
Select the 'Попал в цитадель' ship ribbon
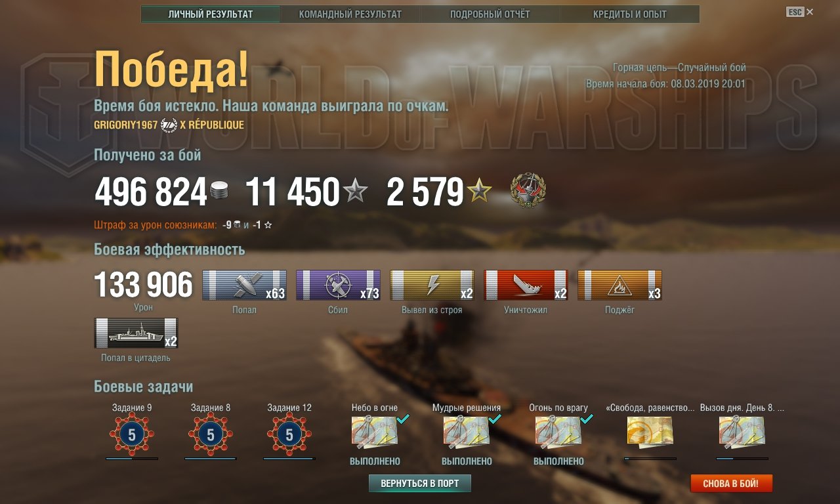(x=136, y=333)
